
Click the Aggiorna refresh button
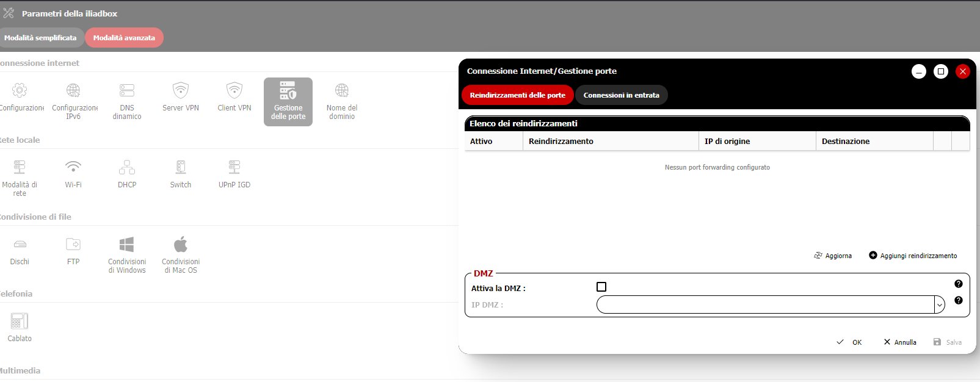pyautogui.click(x=833, y=256)
